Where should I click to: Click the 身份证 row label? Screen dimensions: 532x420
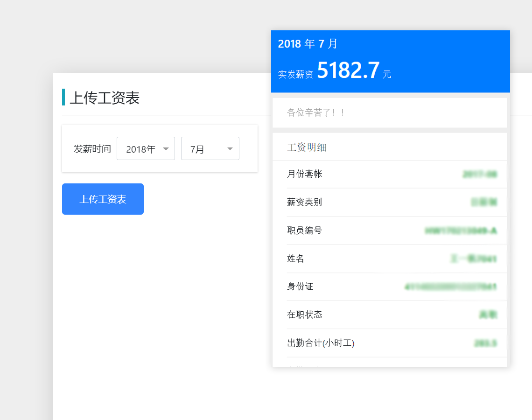(x=300, y=287)
